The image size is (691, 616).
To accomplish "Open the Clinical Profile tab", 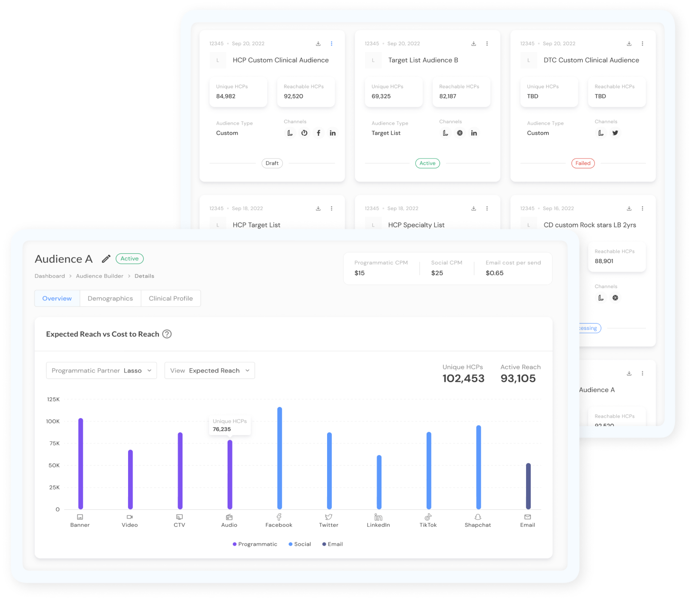I will pyautogui.click(x=171, y=298).
